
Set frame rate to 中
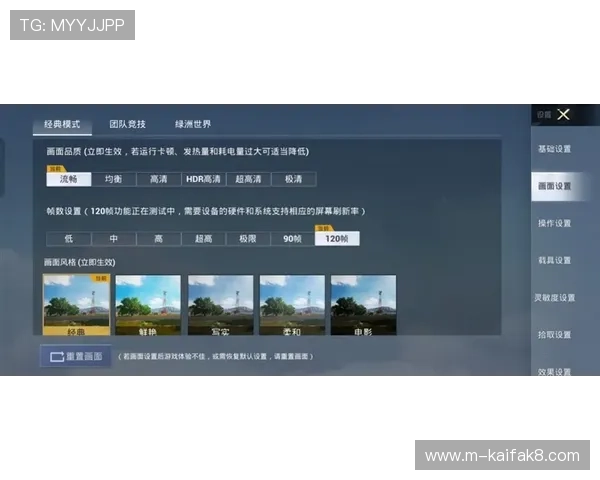114,239
